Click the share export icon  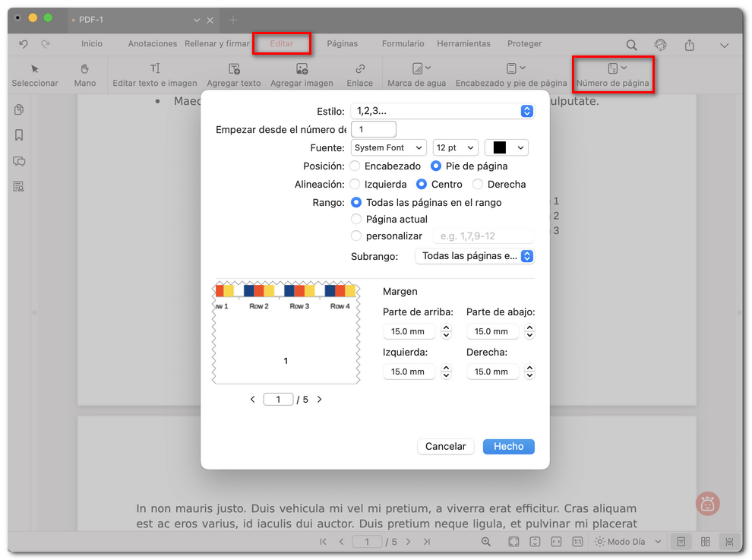(690, 45)
